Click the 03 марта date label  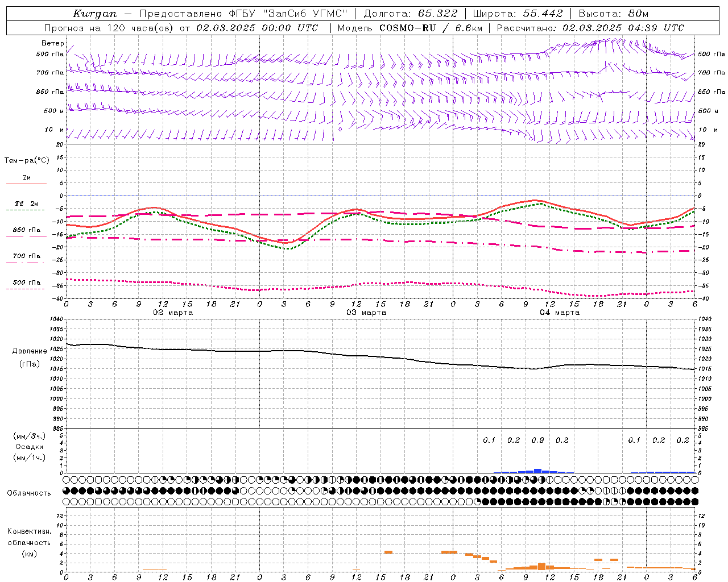point(367,313)
